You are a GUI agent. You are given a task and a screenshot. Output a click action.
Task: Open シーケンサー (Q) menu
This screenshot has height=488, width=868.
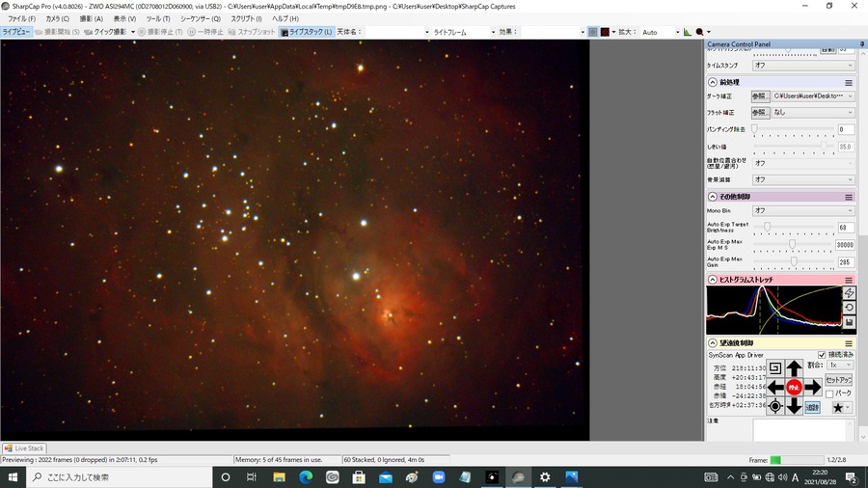click(201, 19)
